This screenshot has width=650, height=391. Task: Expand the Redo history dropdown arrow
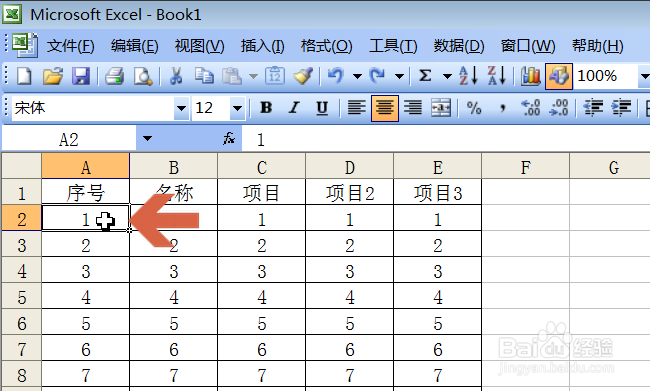pyautogui.click(x=399, y=76)
